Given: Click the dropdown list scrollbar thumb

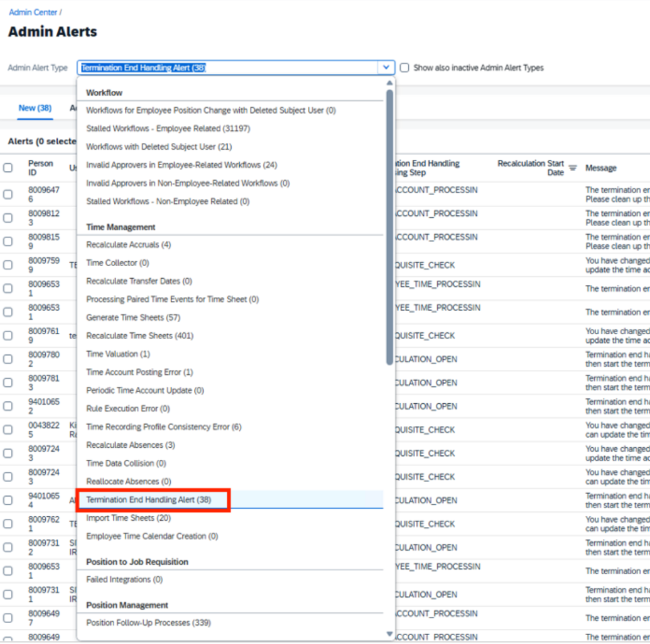Looking at the screenshot, I should (389, 227).
